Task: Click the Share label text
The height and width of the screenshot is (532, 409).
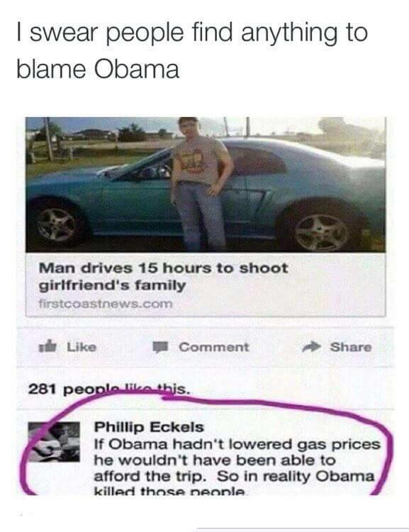Action: tap(351, 347)
